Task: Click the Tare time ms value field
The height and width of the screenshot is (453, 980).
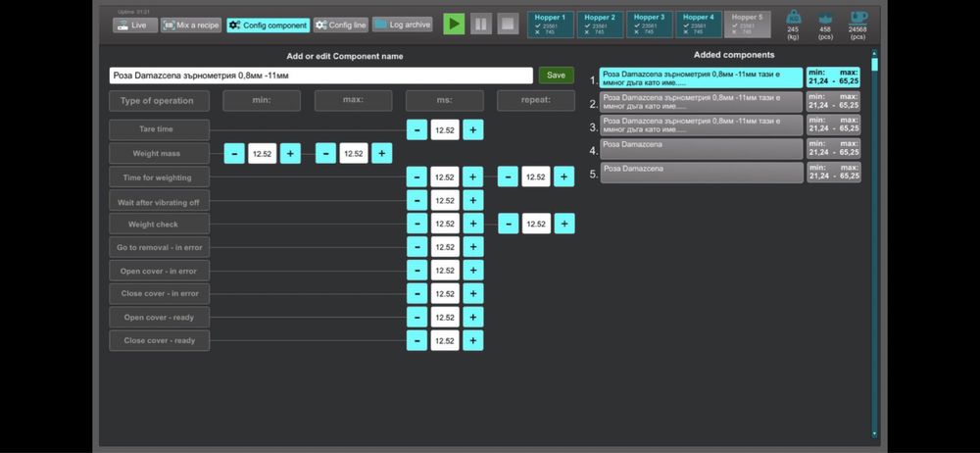Action: coord(445,129)
